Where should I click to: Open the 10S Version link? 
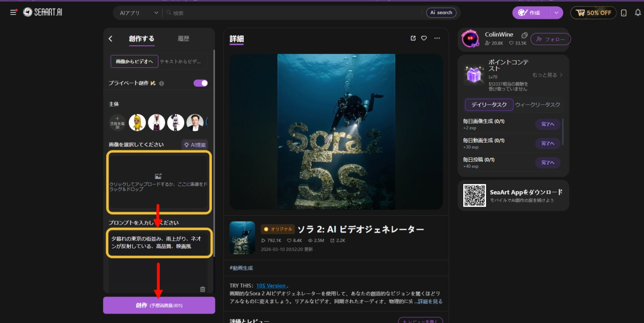[271, 285]
